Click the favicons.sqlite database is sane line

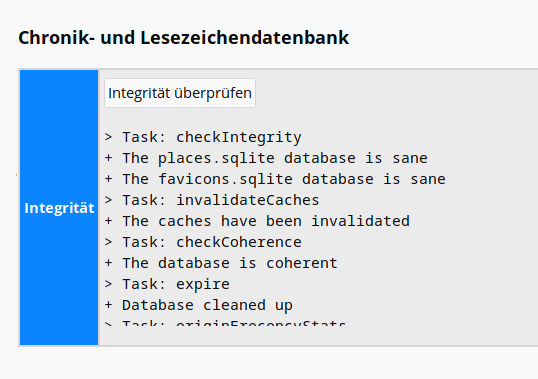275,179
